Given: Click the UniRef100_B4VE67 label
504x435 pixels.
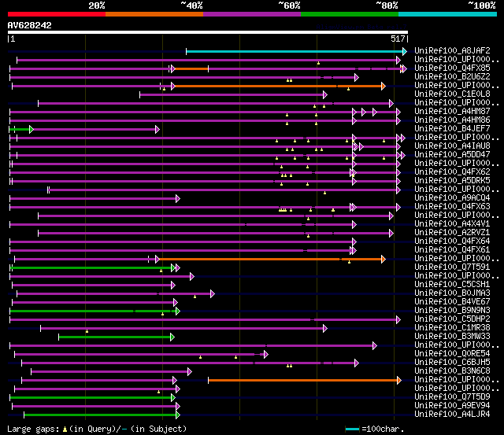Looking at the screenshot, I should click(x=452, y=302).
